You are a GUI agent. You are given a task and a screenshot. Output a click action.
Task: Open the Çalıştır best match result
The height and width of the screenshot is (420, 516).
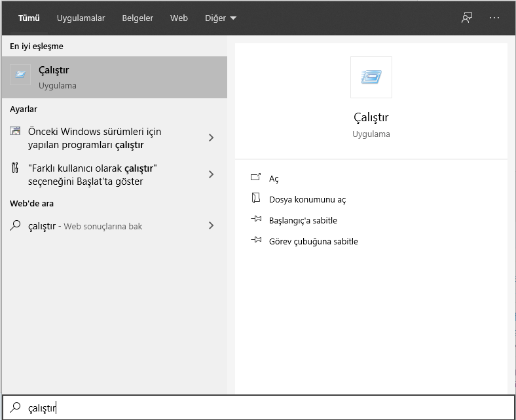[115, 77]
